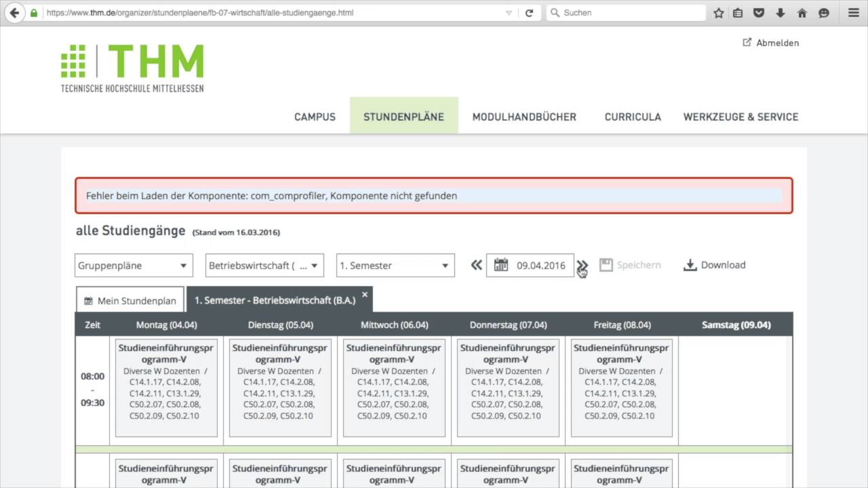Click the greyed Speichern button
The image size is (868, 488).
630,265
